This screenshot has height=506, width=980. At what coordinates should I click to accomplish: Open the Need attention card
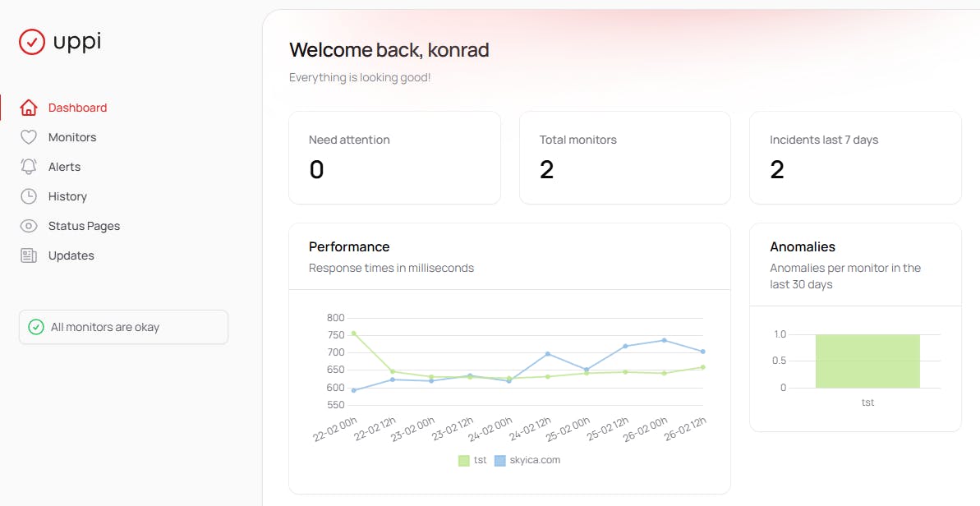[394, 158]
